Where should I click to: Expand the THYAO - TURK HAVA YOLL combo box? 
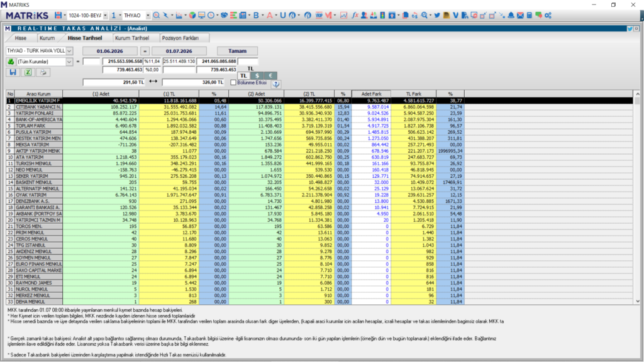click(x=69, y=51)
